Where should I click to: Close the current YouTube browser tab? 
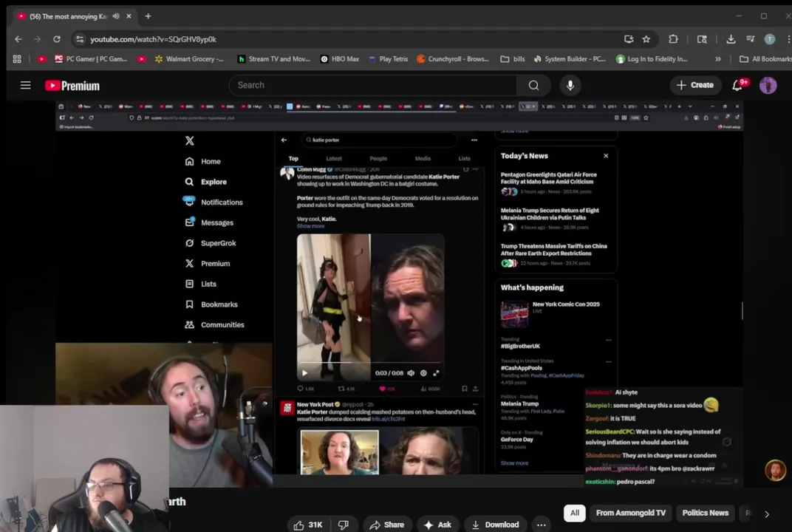pos(129,16)
